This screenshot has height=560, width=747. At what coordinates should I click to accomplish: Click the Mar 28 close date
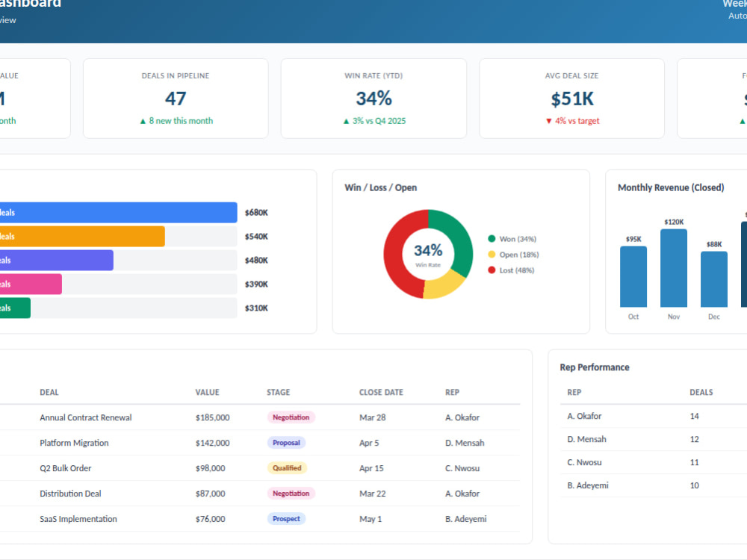pos(373,417)
